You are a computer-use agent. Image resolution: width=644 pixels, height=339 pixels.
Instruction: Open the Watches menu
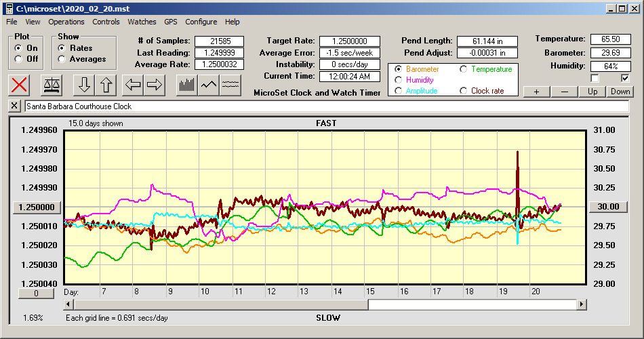[142, 22]
